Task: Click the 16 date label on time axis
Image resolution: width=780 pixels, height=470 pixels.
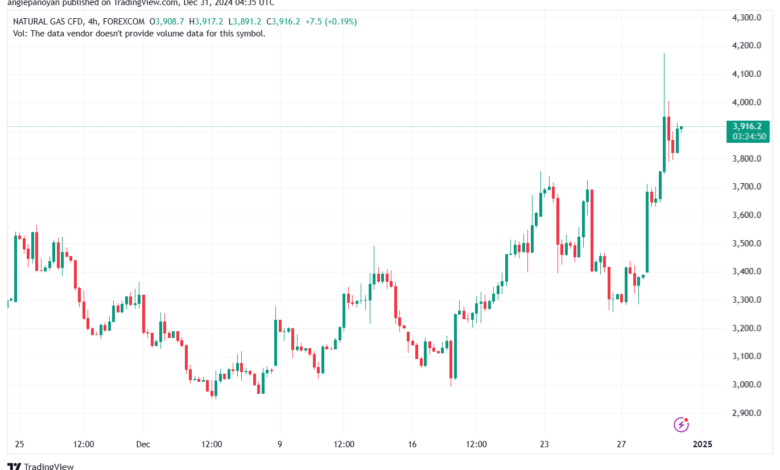Action: click(x=412, y=444)
